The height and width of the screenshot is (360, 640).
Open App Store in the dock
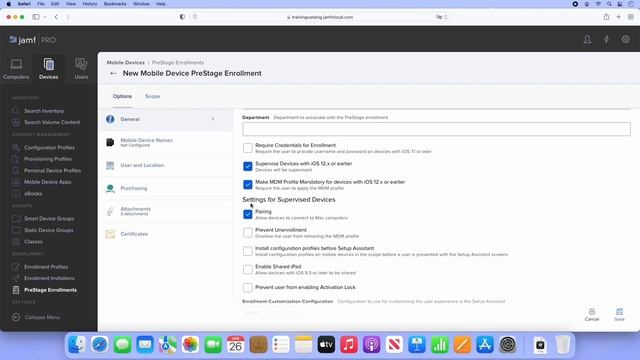point(485,345)
